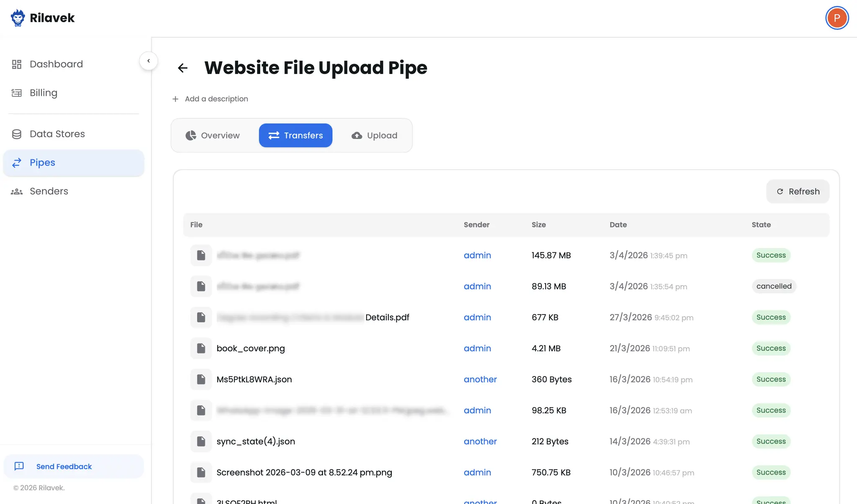Click the back arrow beside the pipe title

coord(182,68)
